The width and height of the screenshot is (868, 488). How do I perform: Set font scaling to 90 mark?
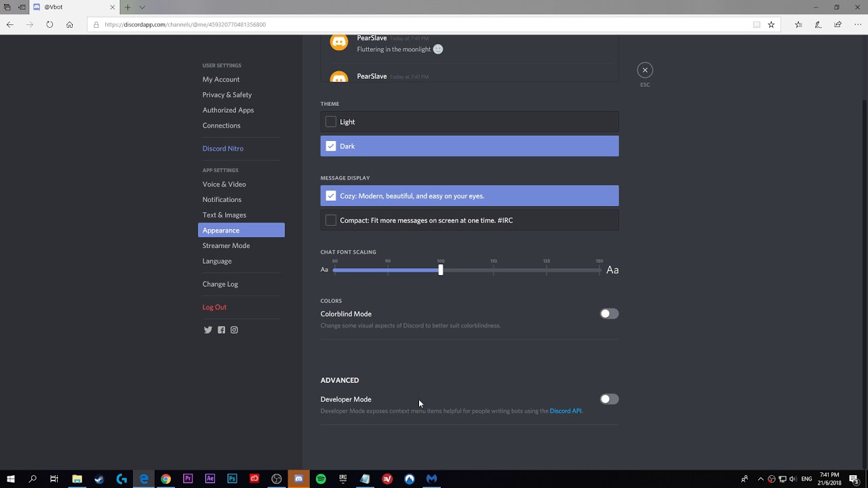388,270
